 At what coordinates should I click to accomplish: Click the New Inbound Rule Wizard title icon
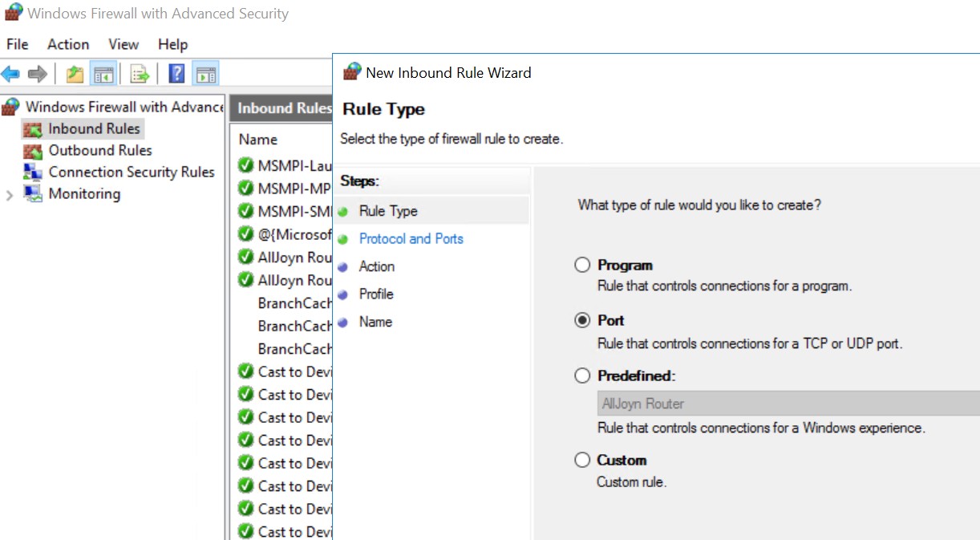(x=352, y=72)
